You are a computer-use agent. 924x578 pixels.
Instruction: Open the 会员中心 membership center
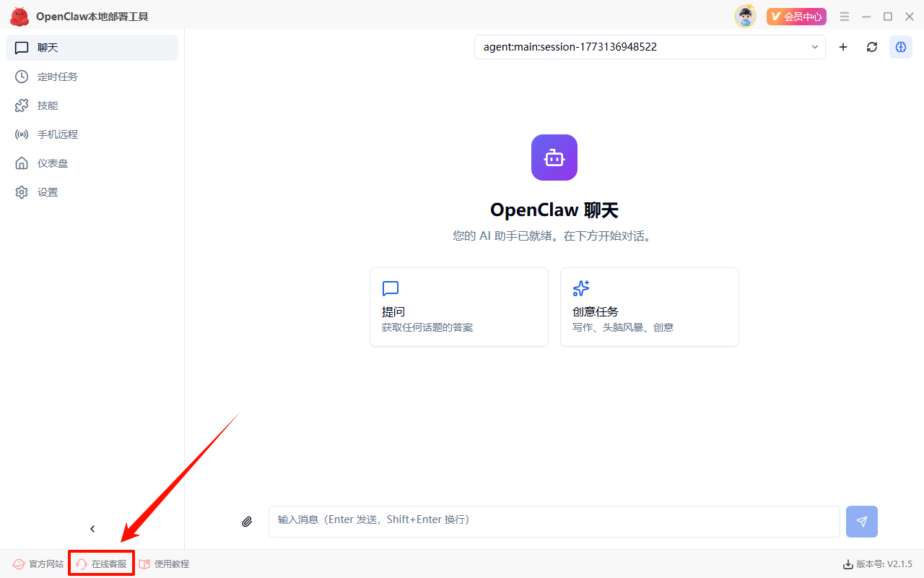coord(796,16)
